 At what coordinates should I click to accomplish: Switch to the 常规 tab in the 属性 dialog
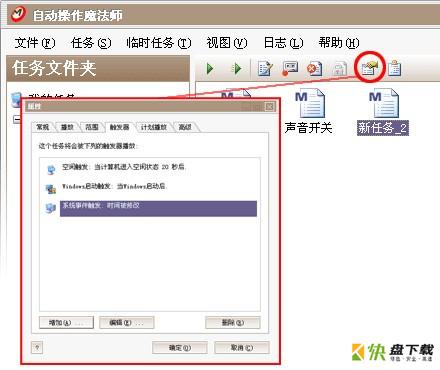(x=43, y=127)
